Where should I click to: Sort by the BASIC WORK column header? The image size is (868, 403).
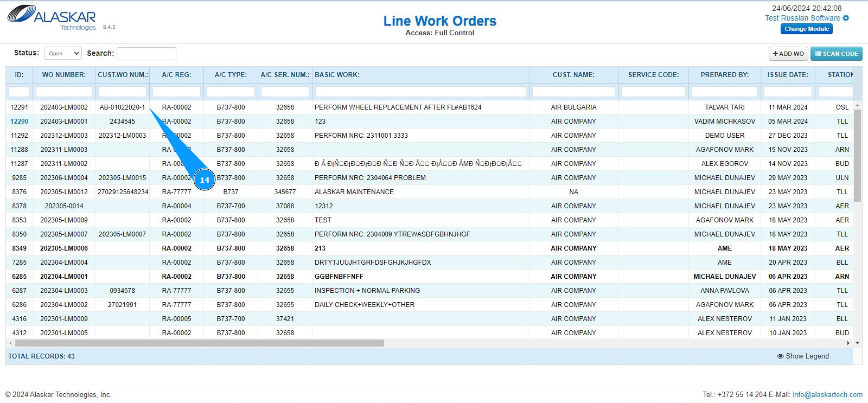(421, 75)
